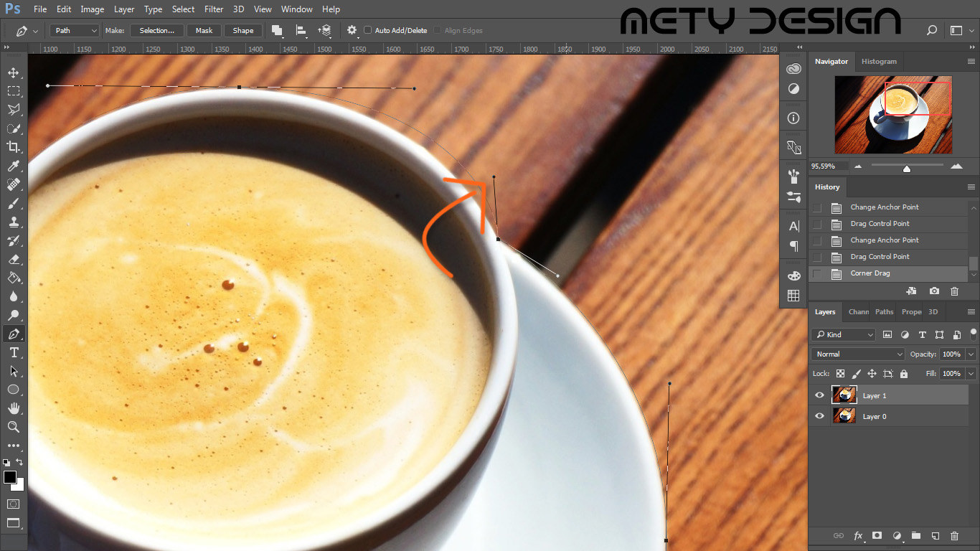This screenshot has width=980, height=551.
Task: Open the Navigator panel options menu
Action: (971, 62)
